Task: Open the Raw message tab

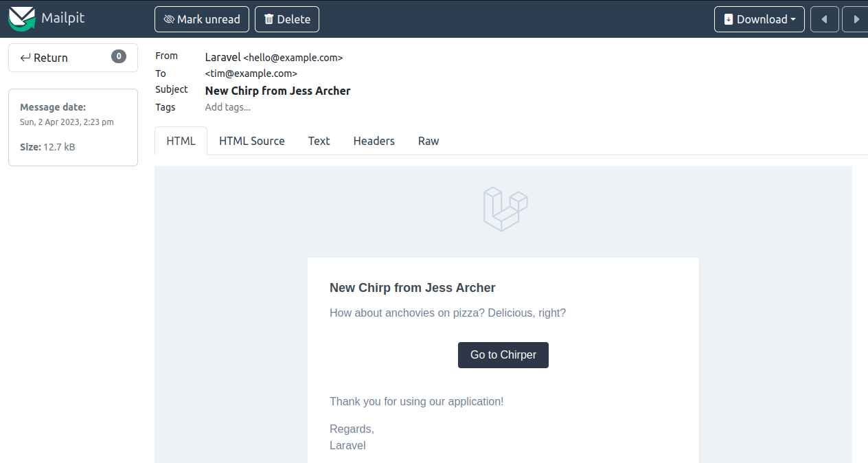Action: pos(429,141)
